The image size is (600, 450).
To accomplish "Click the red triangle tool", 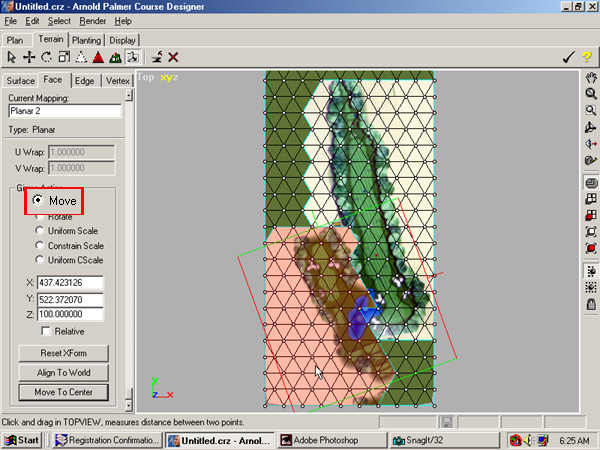I will coord(98,57).
